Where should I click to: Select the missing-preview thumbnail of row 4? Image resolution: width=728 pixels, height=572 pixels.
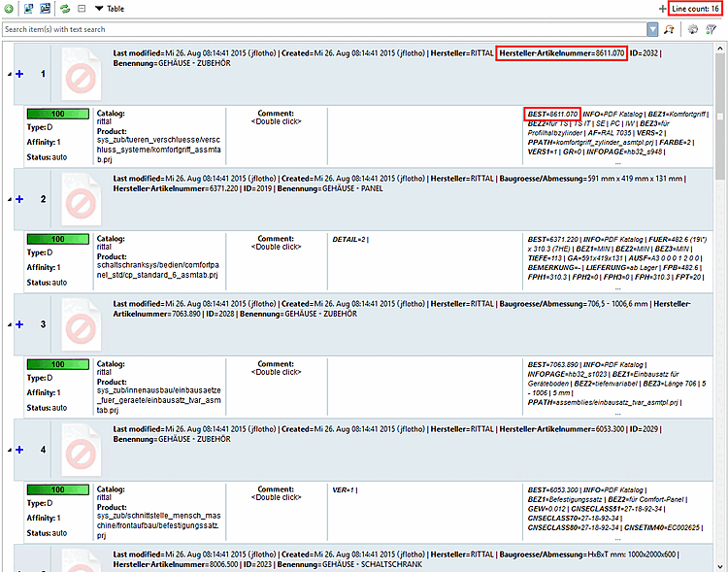(82, 450)
